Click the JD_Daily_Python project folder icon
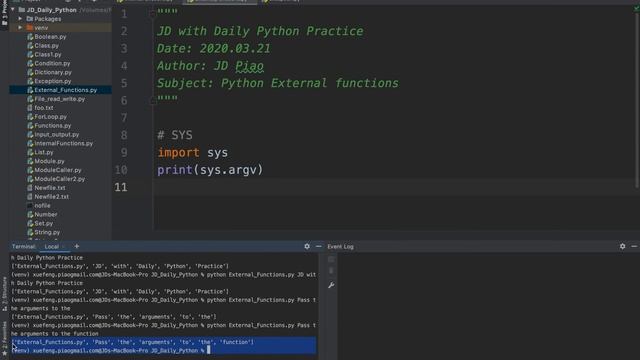 tap(22, 10)
